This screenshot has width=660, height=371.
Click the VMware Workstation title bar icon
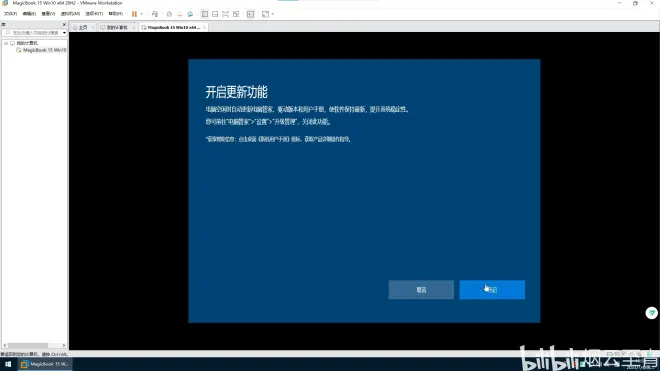5,3
